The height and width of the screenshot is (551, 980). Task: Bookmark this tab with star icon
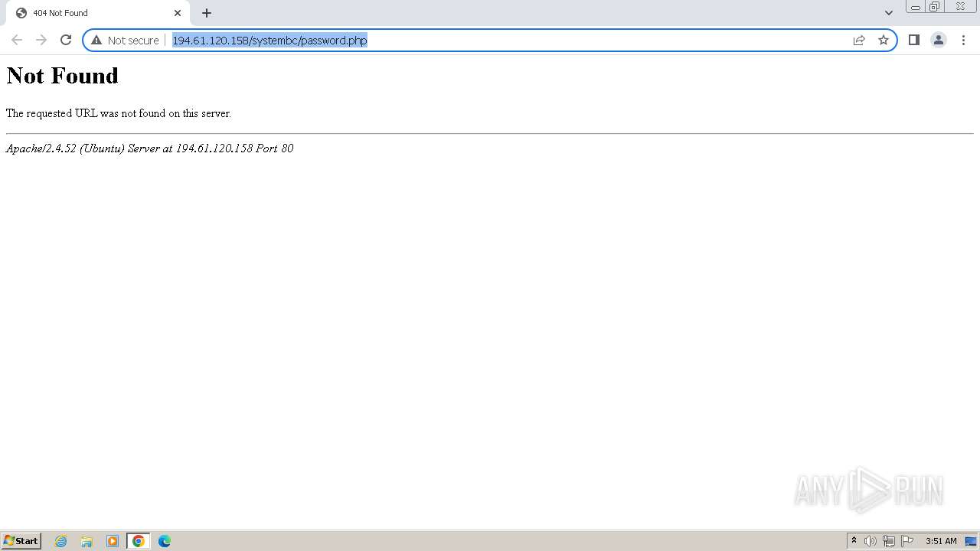click(884, 40)
